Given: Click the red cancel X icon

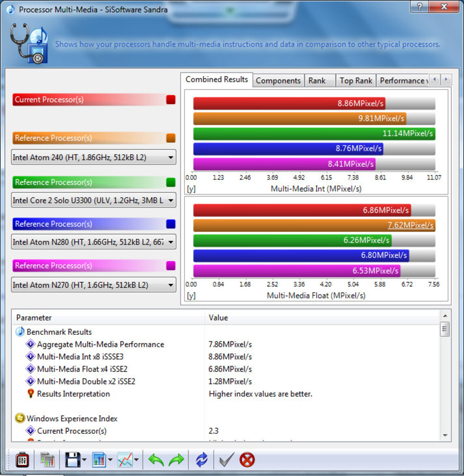Looking at the screenshot, I should click(x=247, y=460).
